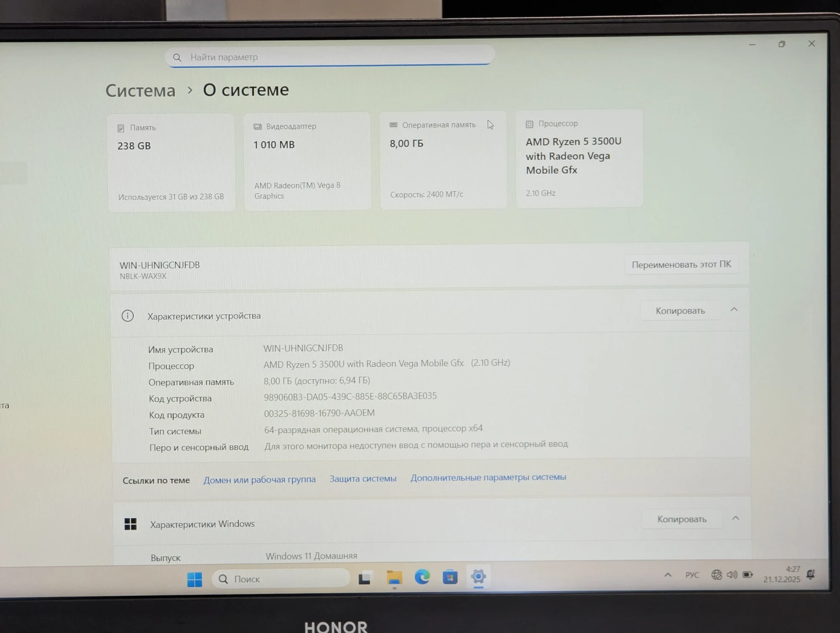Click the Windows logo icon beside 'Характеристики Windows'
This screenshot has height=633, width=840.
131,524
